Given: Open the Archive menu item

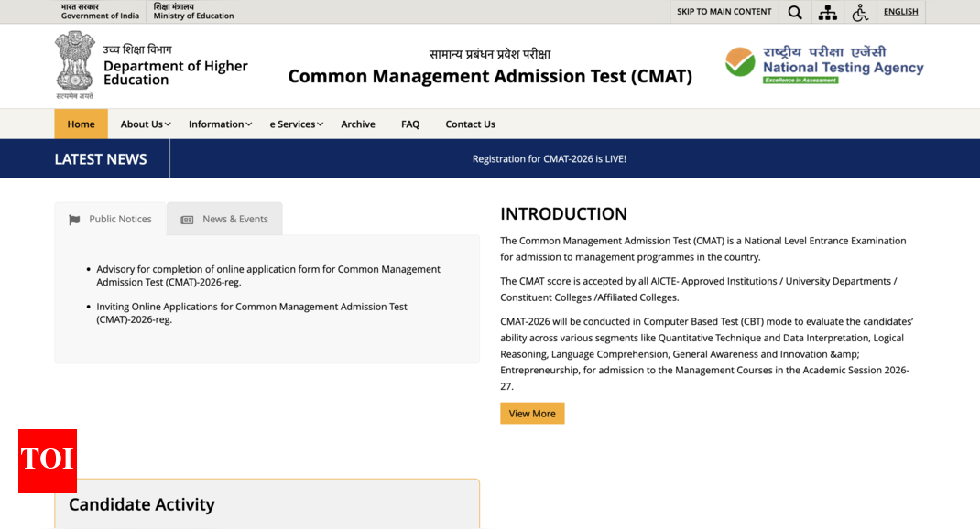Looking at the screenshot, I should tap(357, 124).
